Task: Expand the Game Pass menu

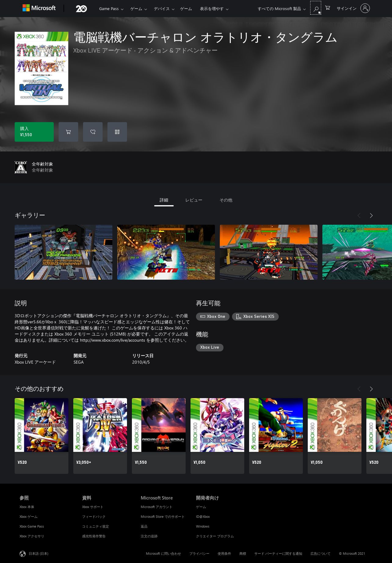Action: 111,9
